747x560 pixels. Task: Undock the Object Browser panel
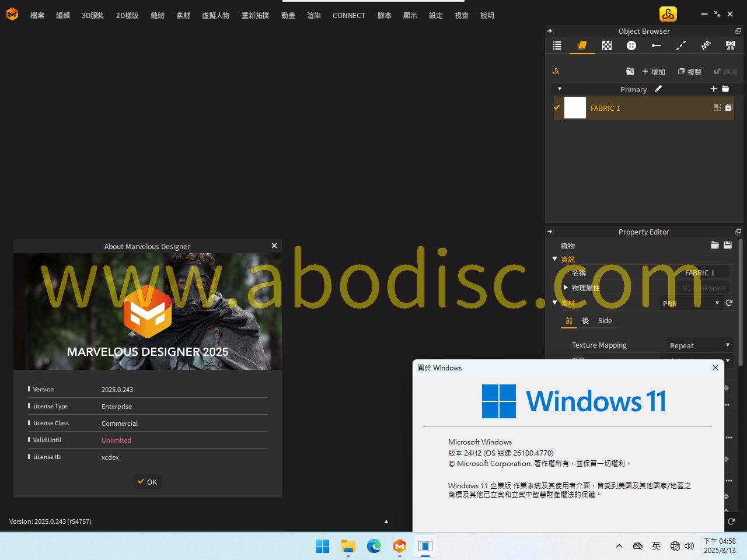pyautogui.click(x=738, y=31)
